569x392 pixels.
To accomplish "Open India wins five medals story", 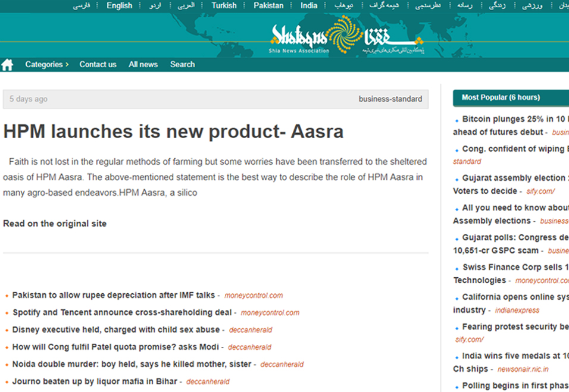I will tap(512, 362).
